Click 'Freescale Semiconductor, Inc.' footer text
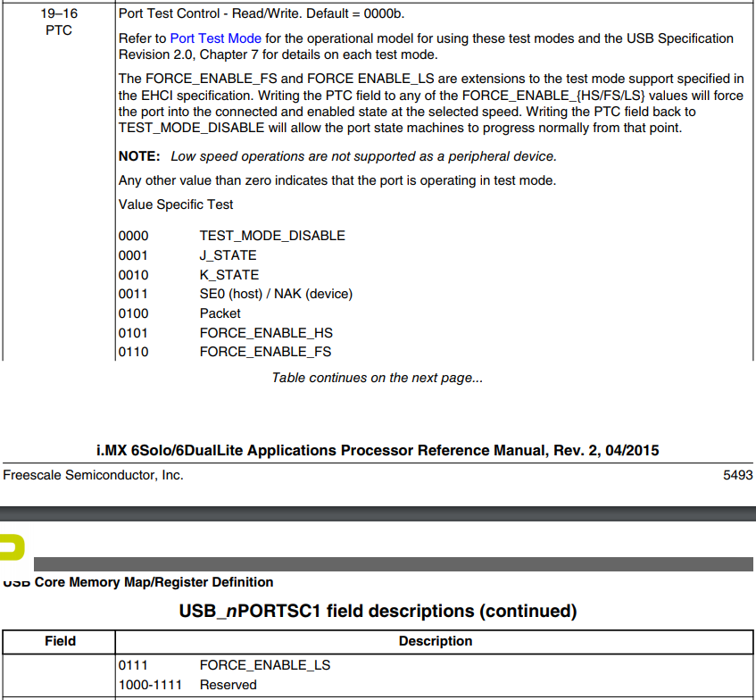The image size is (756, 700). coord(93,475)
